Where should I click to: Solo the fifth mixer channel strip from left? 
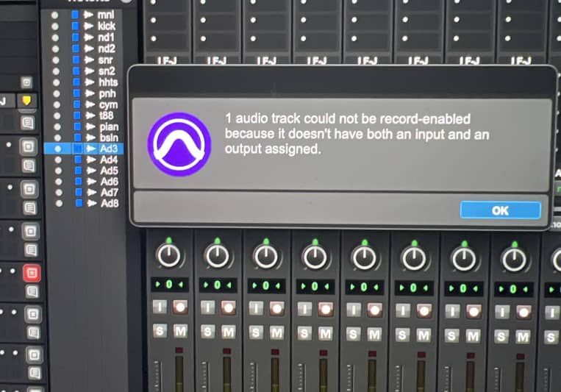point(353,334)
